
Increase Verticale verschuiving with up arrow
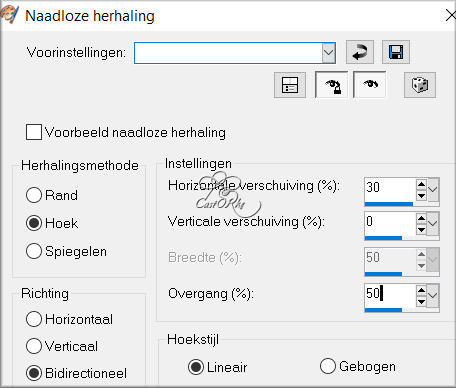tap(421, 218)
